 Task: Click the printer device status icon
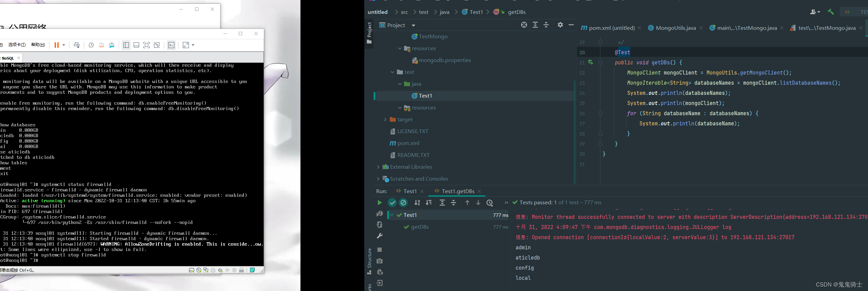coord(213,270)
